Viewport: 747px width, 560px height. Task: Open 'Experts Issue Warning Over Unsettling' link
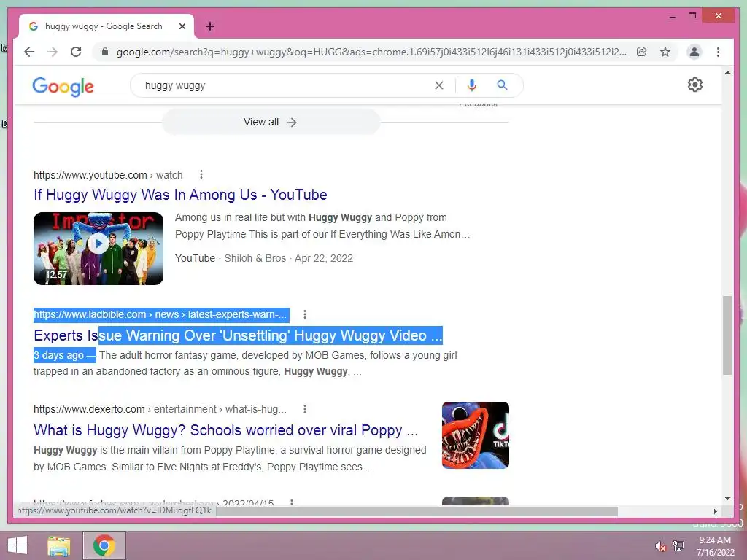coord(238,335)
